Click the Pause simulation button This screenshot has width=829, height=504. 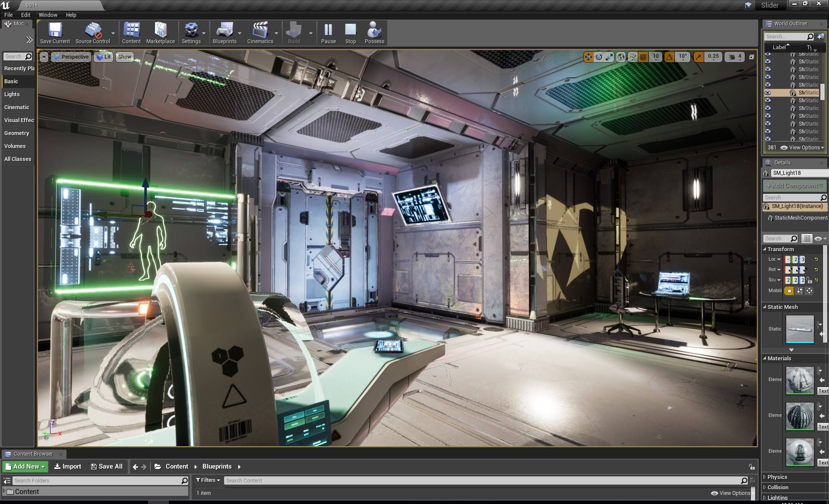pyautogui.click(x=328, y=33)
